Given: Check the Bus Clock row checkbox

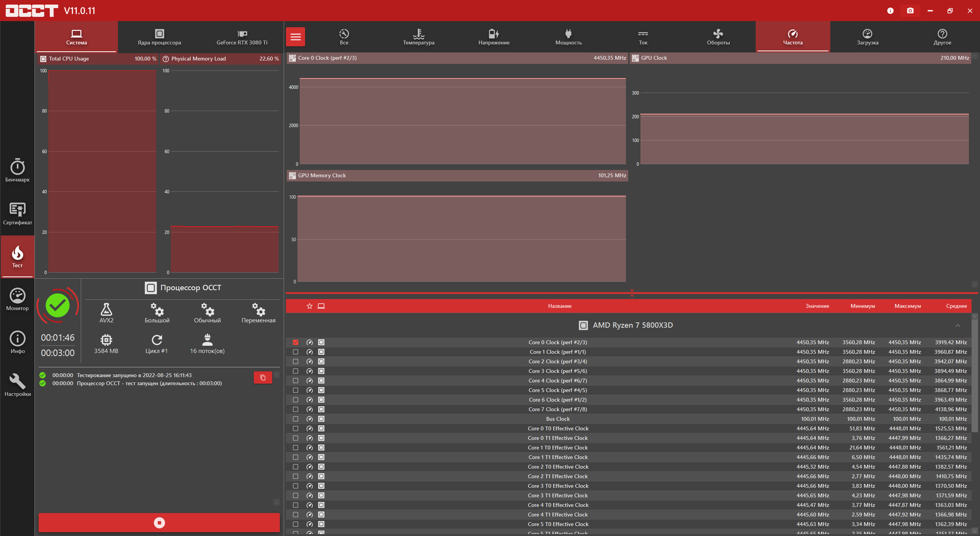Looking at the screenshot, I should [x=295, y=419].
